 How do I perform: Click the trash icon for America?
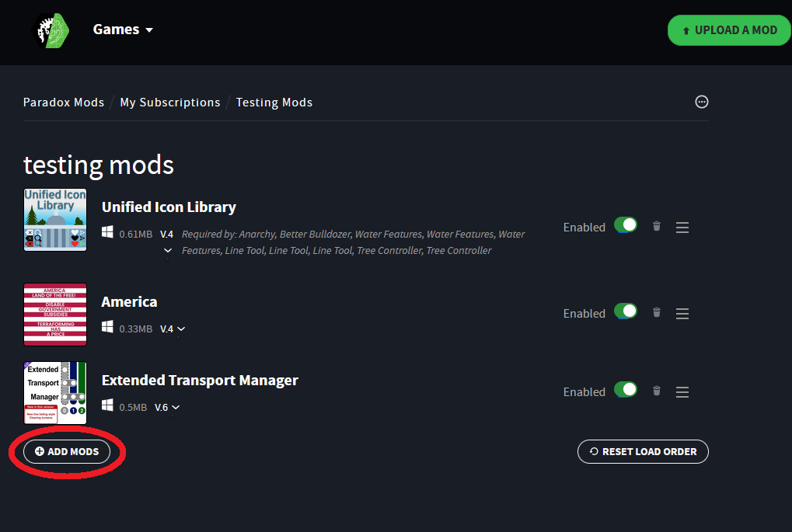[x=656, y=312]
